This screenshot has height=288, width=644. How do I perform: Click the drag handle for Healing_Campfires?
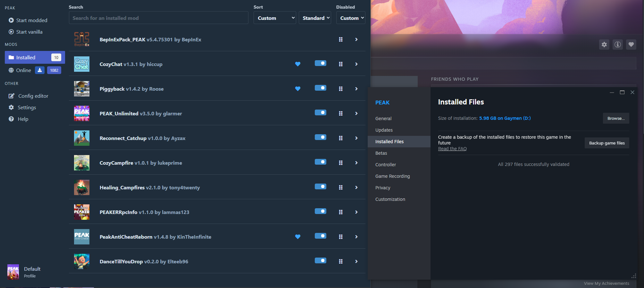tap(341, 187)
